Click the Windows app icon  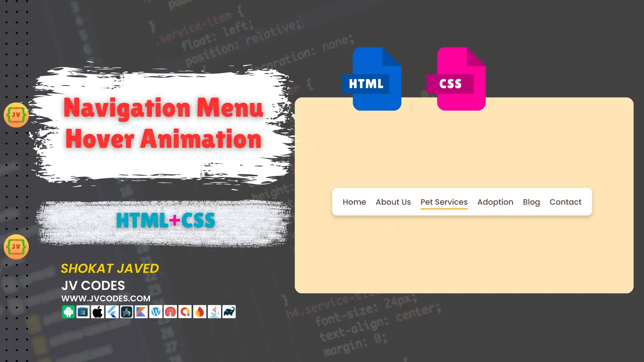coord(83,312)
